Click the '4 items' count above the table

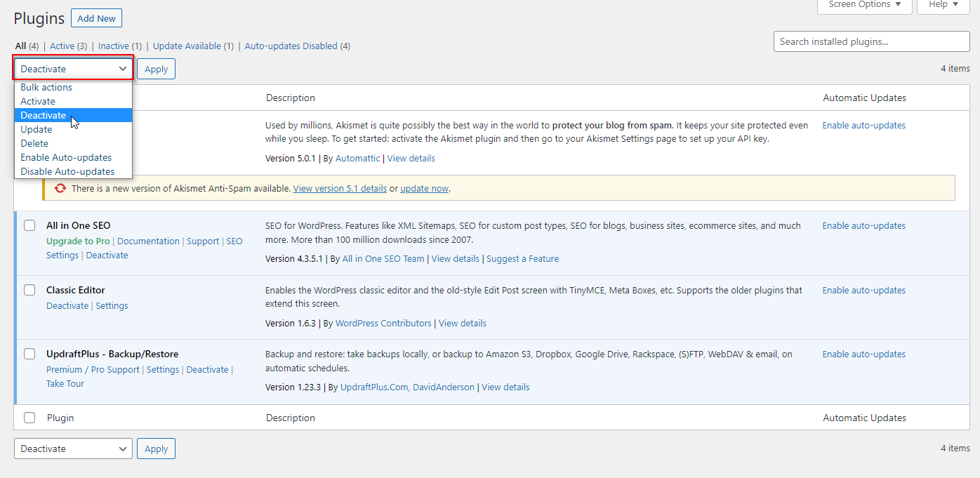pos(955,69)
